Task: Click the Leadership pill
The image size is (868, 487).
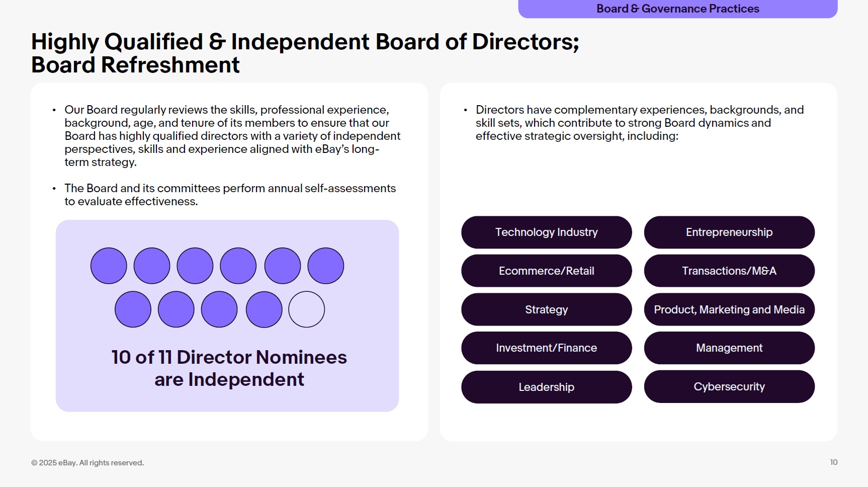Action: (x=546, y=387)
